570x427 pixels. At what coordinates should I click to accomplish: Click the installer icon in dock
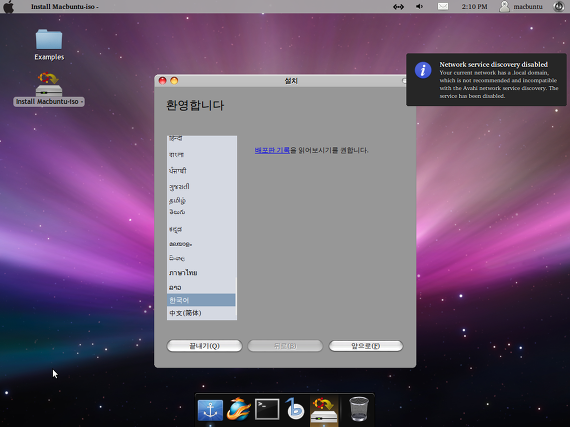(x=324, y=411)
